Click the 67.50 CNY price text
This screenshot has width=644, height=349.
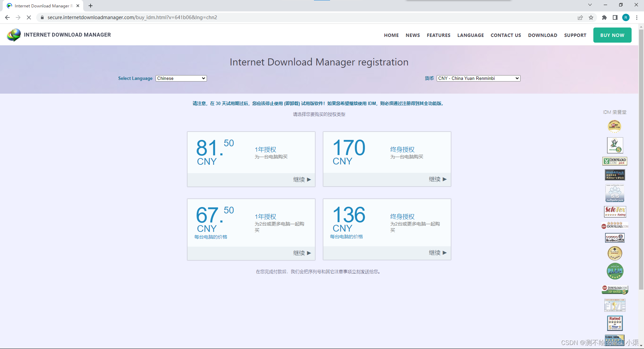[x=215, y=219]
